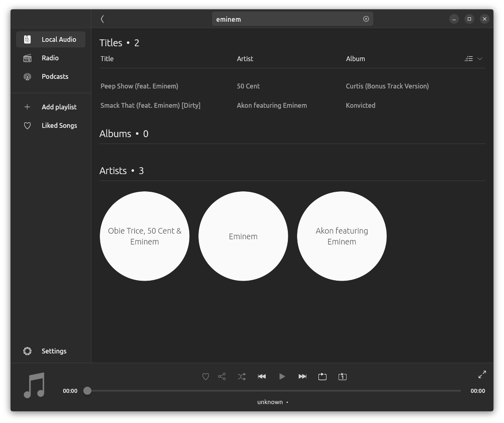Click the back chevron beside the search bar
504x423 pixels.
click(102, 19)
